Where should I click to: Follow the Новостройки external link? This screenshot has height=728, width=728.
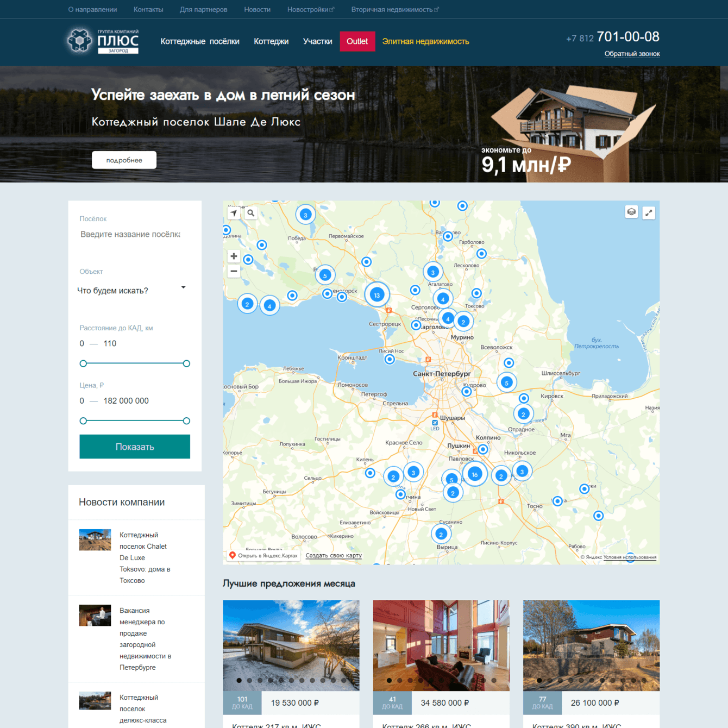coord(311,9)
